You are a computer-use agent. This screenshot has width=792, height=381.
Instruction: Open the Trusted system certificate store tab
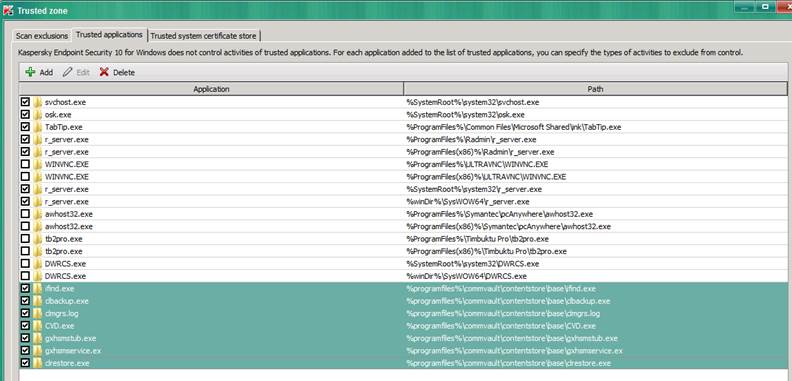[204, 36]
